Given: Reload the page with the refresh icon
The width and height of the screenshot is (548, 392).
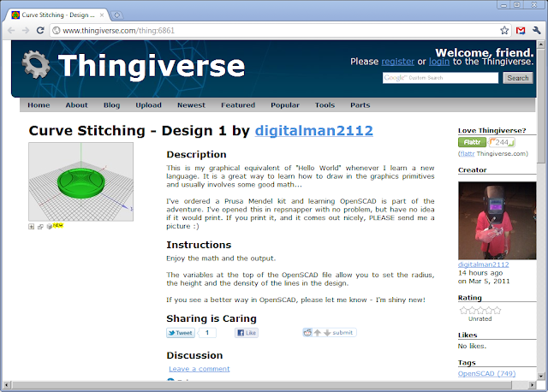Looking at the screenshot, I should click(x=40, y=31).
